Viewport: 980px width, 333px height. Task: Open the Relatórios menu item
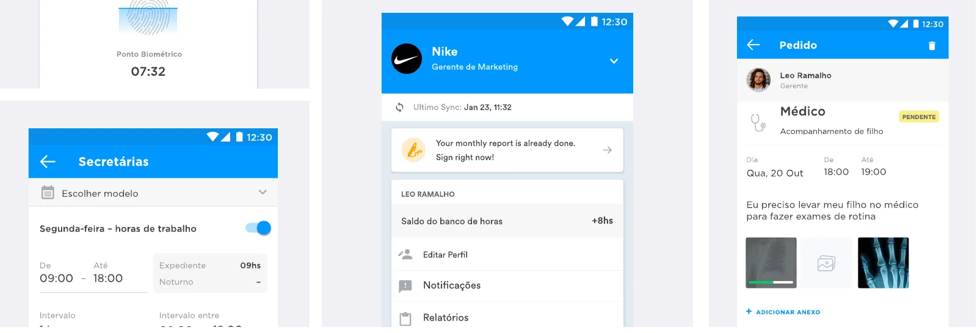(507, 318)
